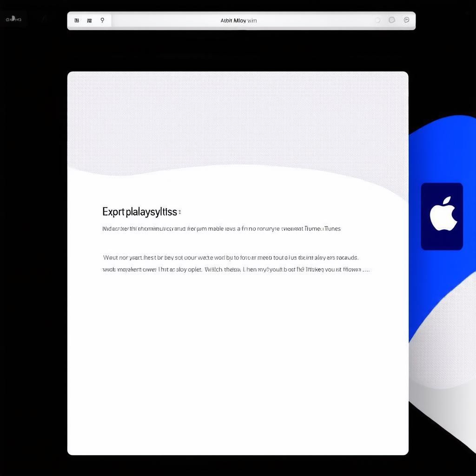This screenshot has width=476, height=476.
Task: Click the first icon in the window toolbar
Action: pyautogui.click(x=77, y=20)
